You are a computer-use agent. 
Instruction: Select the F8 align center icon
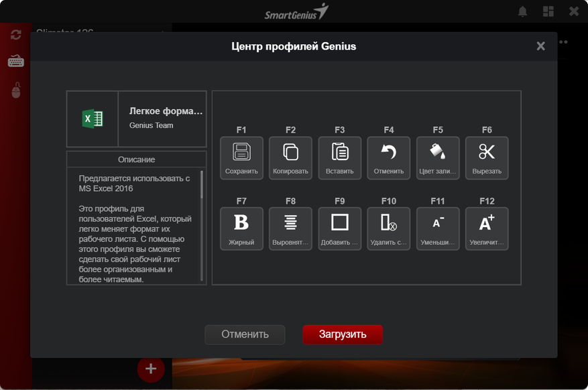click(x=290, y=222)
